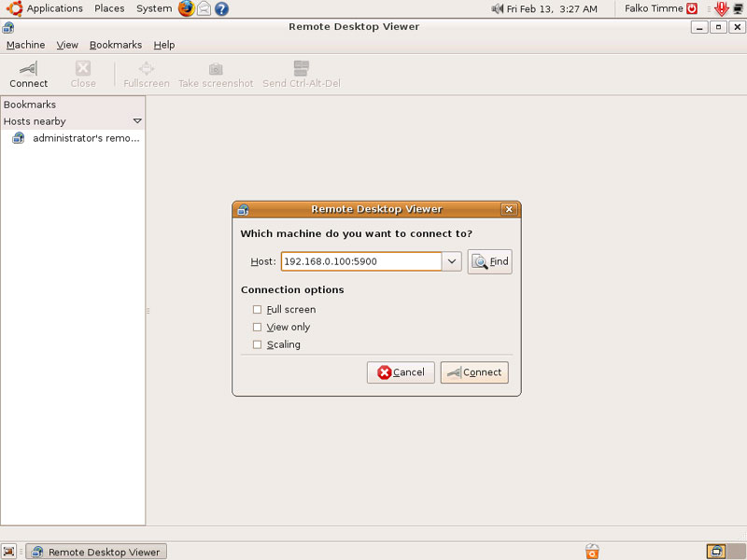Enable the Scaling checkbox
The image size is (747, 560).
258,344
